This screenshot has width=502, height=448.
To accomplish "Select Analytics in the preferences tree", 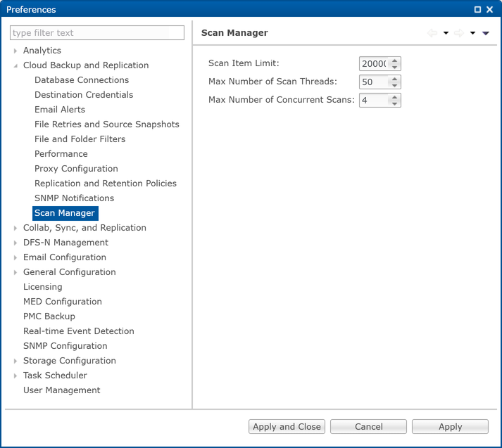I will [42, 51].
